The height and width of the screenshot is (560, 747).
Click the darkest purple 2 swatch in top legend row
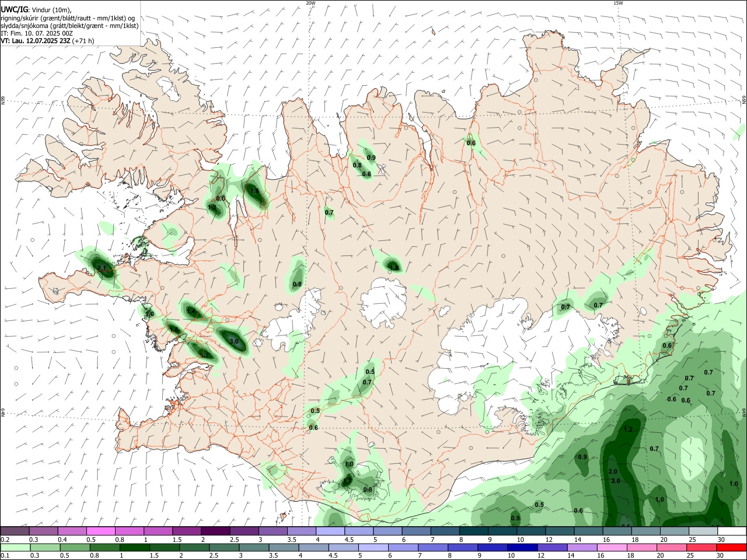(215, 531)
